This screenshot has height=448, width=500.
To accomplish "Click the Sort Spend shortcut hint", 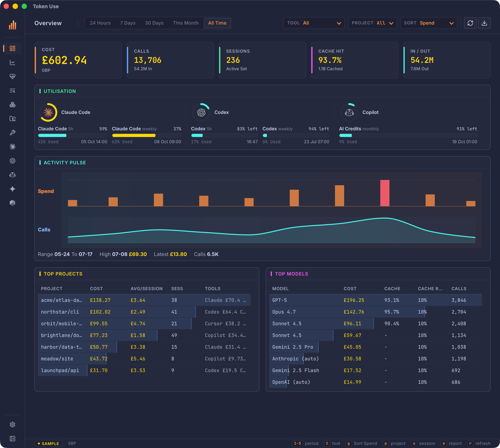I will [x=361, y=443].
